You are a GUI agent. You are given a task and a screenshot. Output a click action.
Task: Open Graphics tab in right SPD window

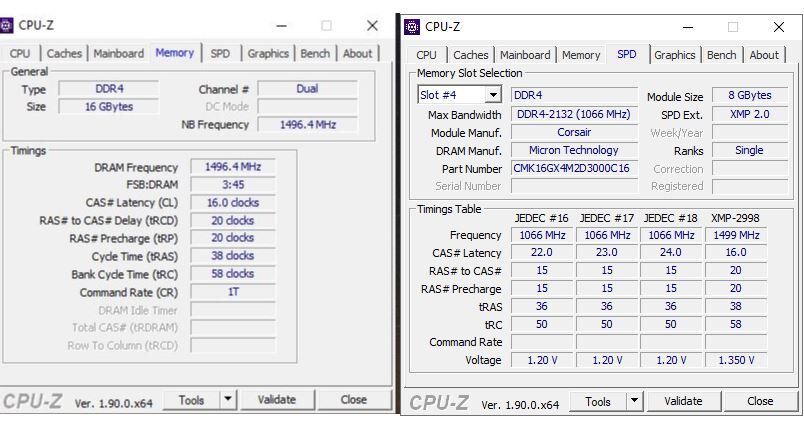[x=675, y=55]
